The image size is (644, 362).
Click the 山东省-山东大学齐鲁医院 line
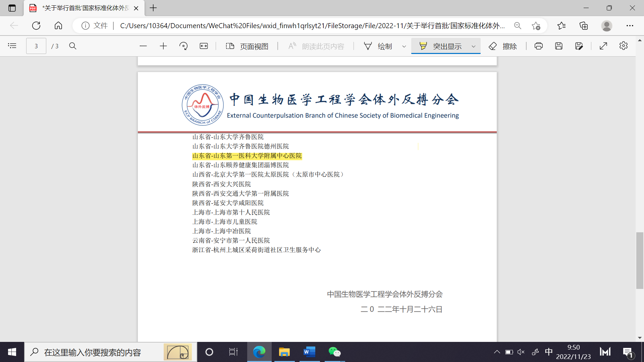click(228, 137)
